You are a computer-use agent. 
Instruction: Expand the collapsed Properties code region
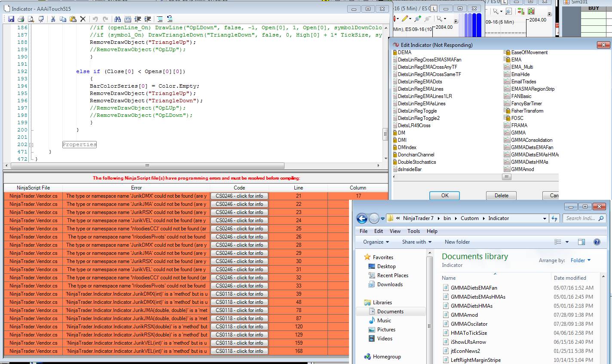(31, 145)
